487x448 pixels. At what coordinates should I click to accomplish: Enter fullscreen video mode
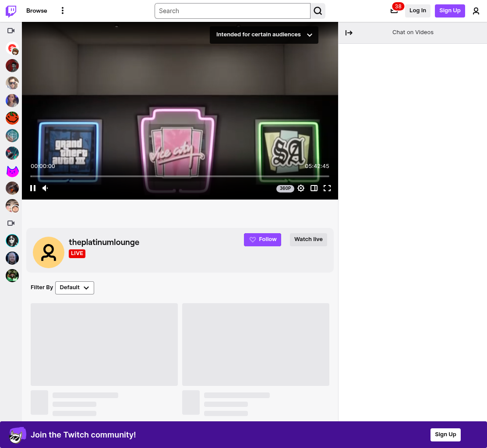pyautogui.click(x=327, y=188)
